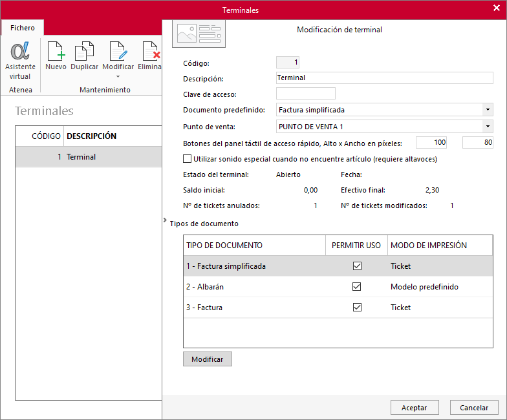Click the Nuevo terminal icon
The width and height of the screenshot is (507, 420).
click(x=56, y=51)
